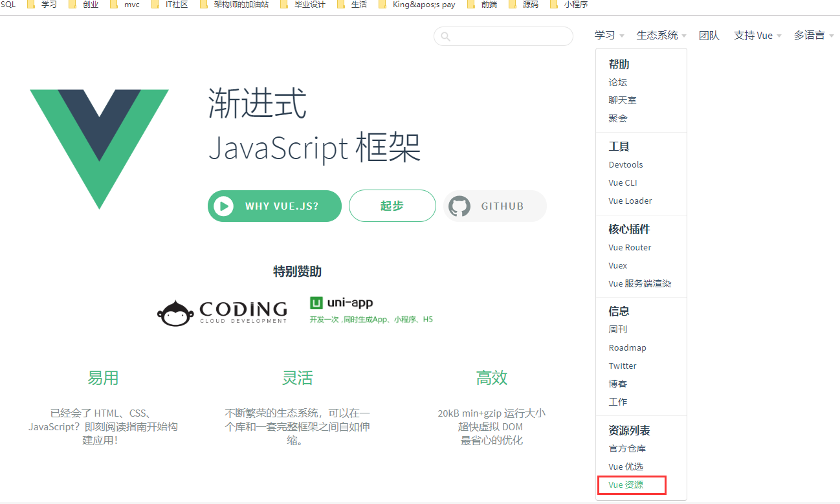
Task: Click the 高效 feature heading
Action: 492,378
